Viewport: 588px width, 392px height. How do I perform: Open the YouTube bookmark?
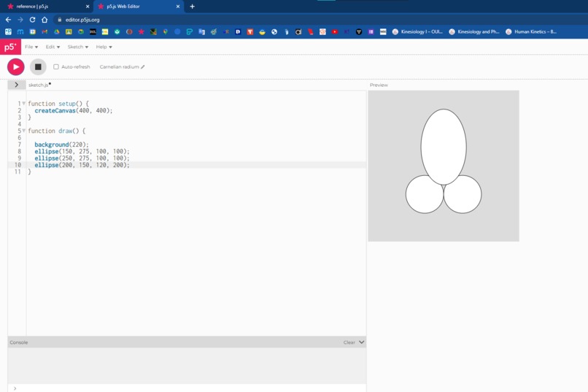335,32
